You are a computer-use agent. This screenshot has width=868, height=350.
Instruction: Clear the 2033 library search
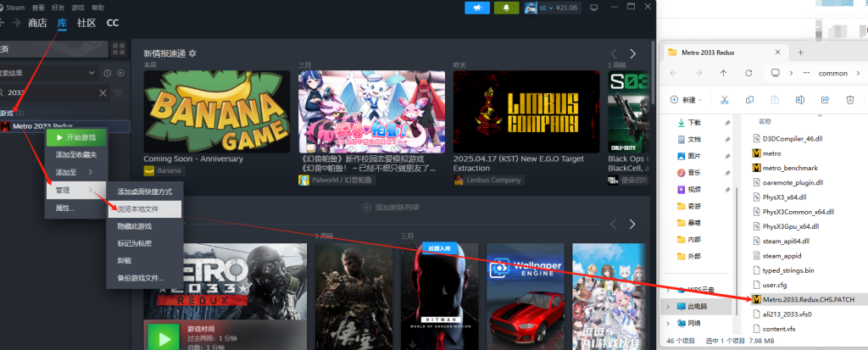click(103, 93)
